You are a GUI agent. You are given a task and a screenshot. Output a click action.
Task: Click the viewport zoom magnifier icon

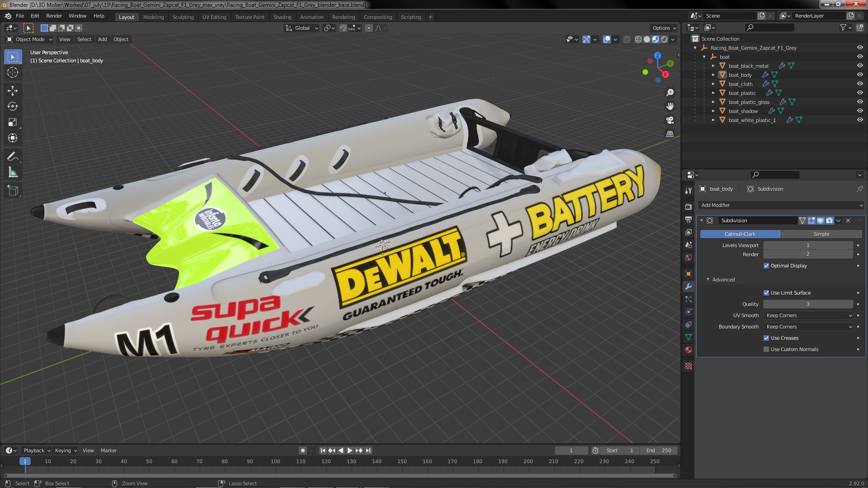pyautogui.click(x=670, y=93)
